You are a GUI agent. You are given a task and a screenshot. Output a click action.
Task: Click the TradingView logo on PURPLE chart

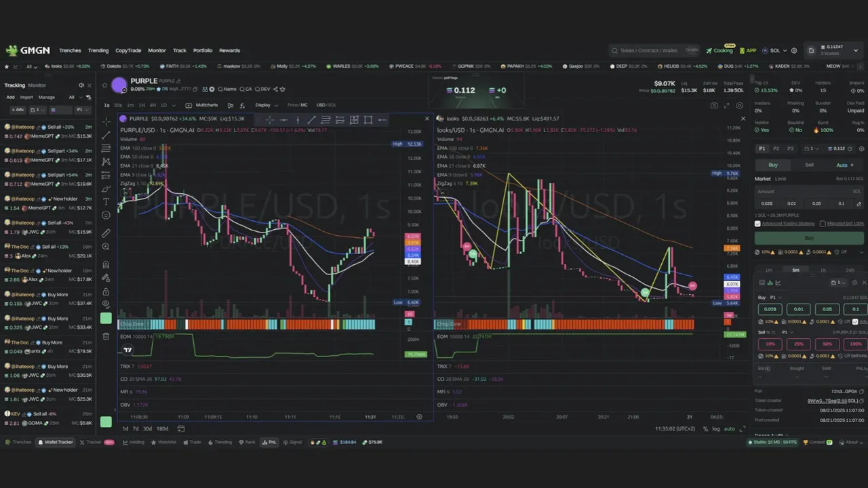pyautogui.click(x=127, y=350)
